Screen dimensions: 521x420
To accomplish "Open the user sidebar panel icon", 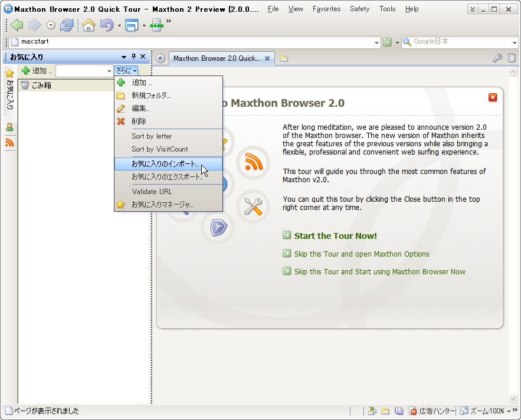I will click(x=9, y=127).
